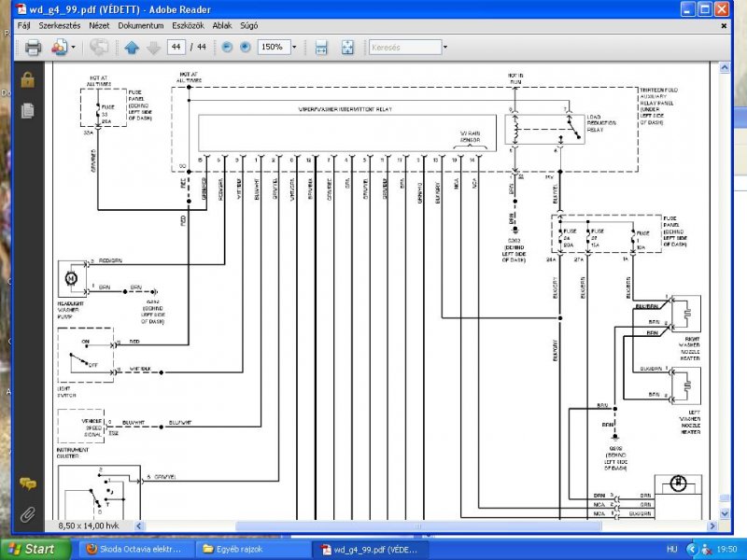Open the Comments panel in sidebar

pyautogui.click(x=28, y=484)
